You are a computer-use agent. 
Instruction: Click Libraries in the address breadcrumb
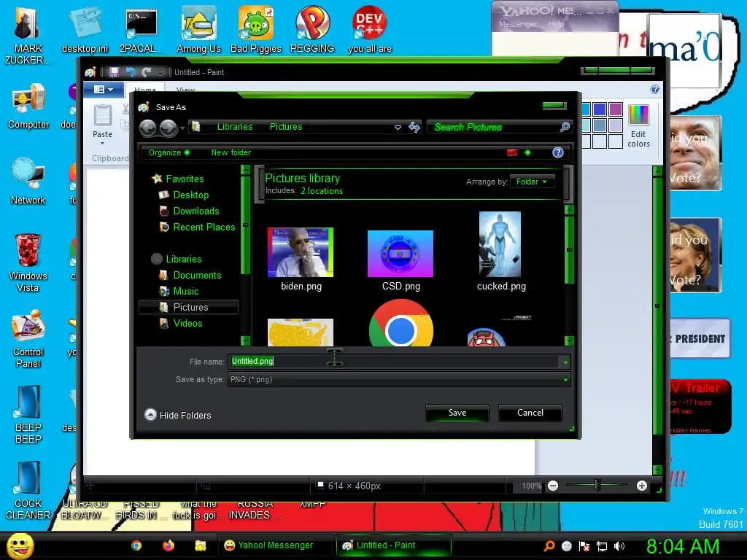tap(235, 127)
